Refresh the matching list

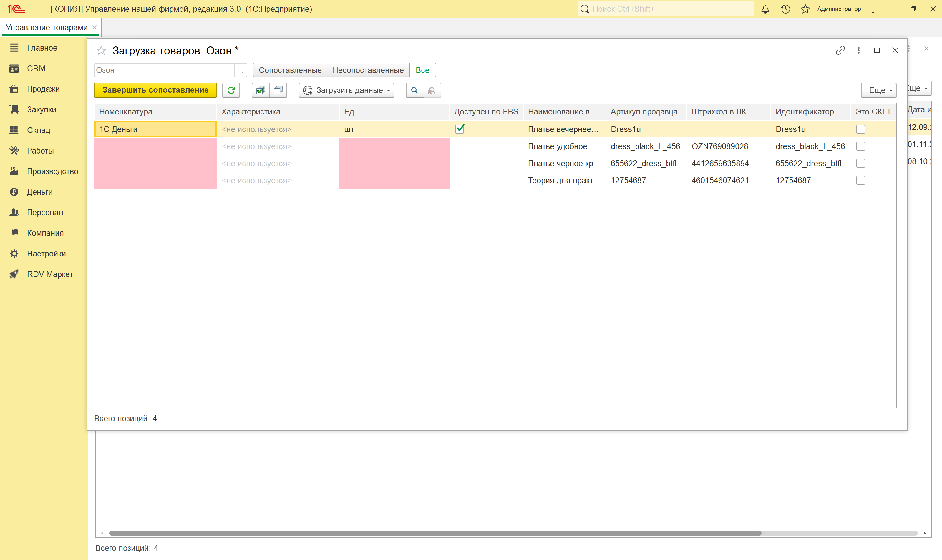pos(231,90)
